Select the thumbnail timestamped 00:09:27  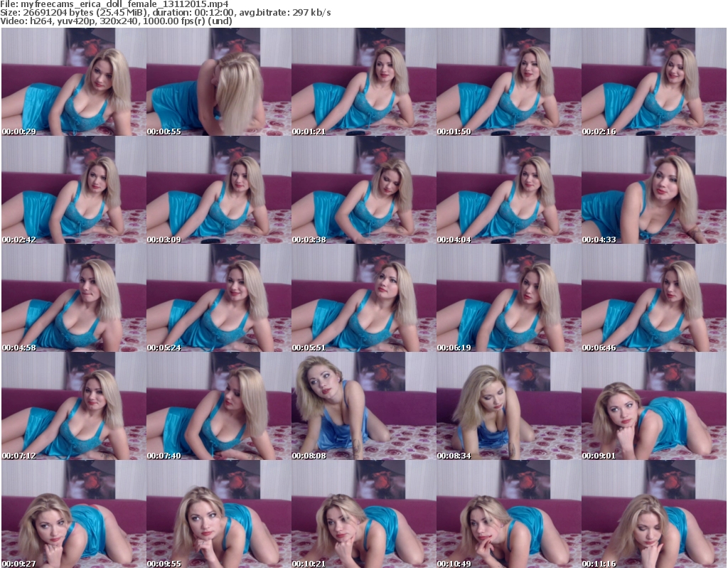pos(74,514)
